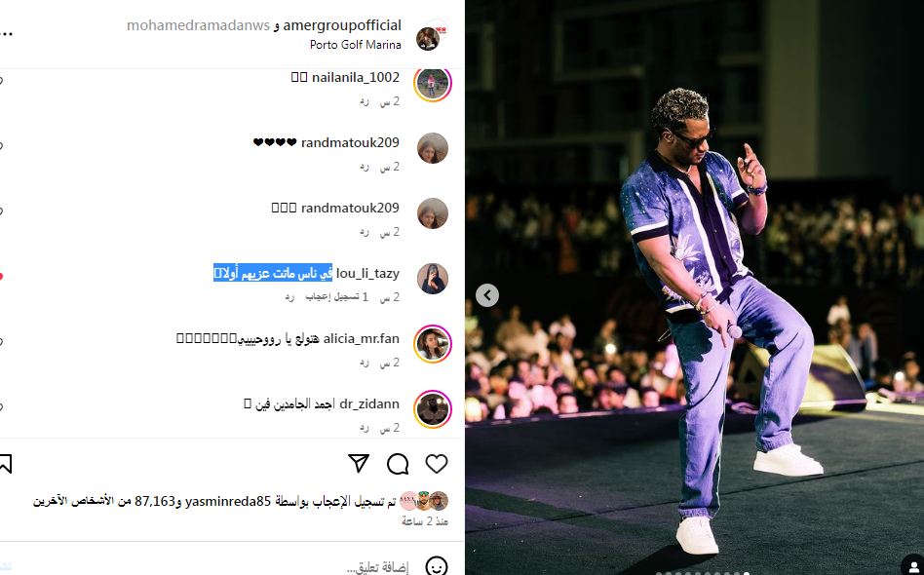
Task: Like the post with the heart icon
Action: pos(437,464)
